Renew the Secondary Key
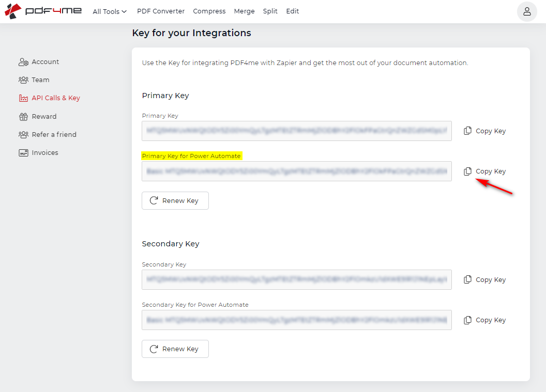The height and width of the screenshot is (392, 546). click(175, 349)
